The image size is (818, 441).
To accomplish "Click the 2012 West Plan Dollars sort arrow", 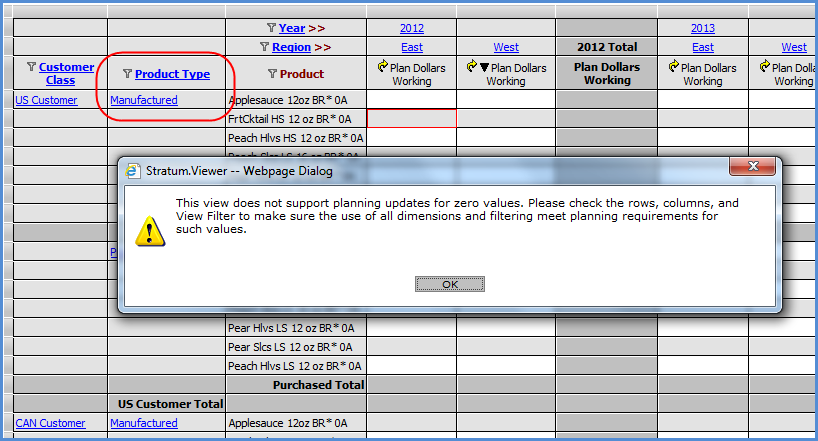I will pyautogui.click(x=484, y=67).
